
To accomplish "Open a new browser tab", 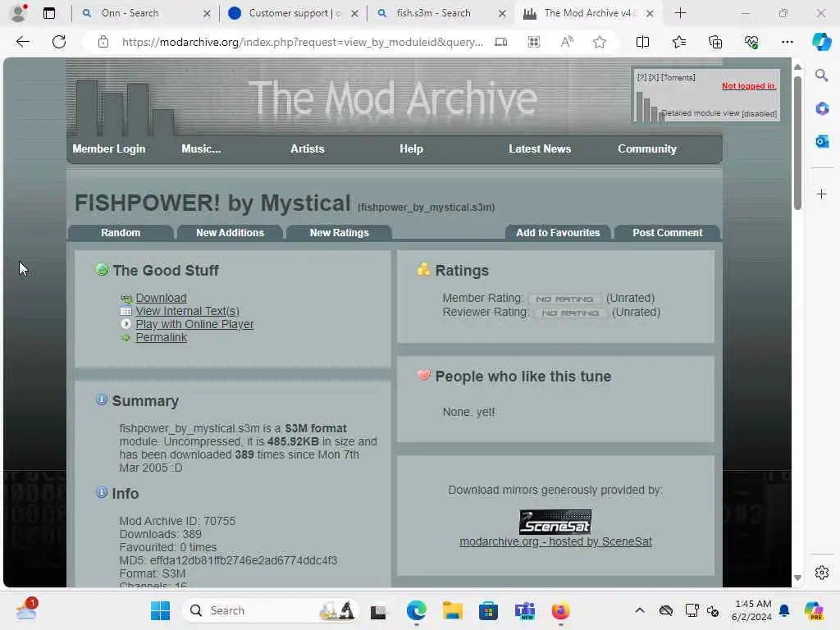I will [680, 13].
